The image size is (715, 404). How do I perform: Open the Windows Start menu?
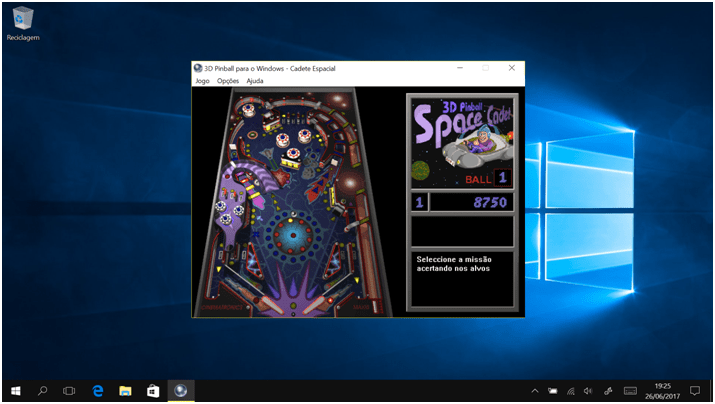(15, 391)
